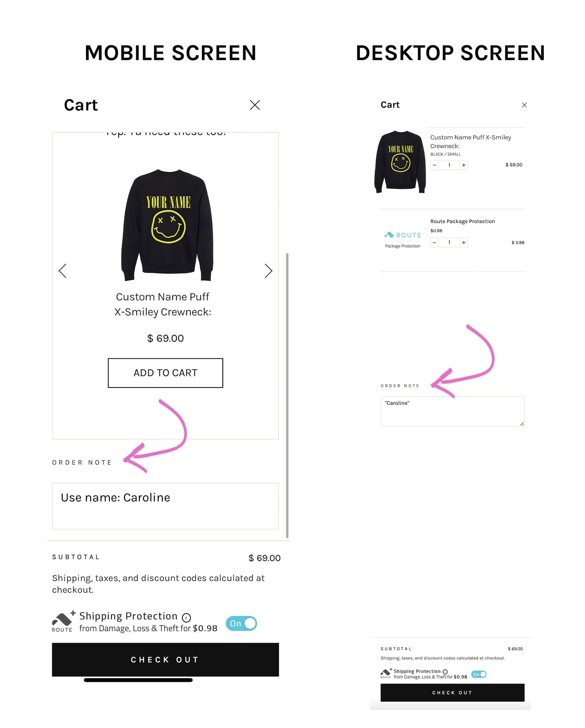Turn off mobile Shipping Protection toggle
Viewport: 585px width, 728px height.
pos(241,624)
